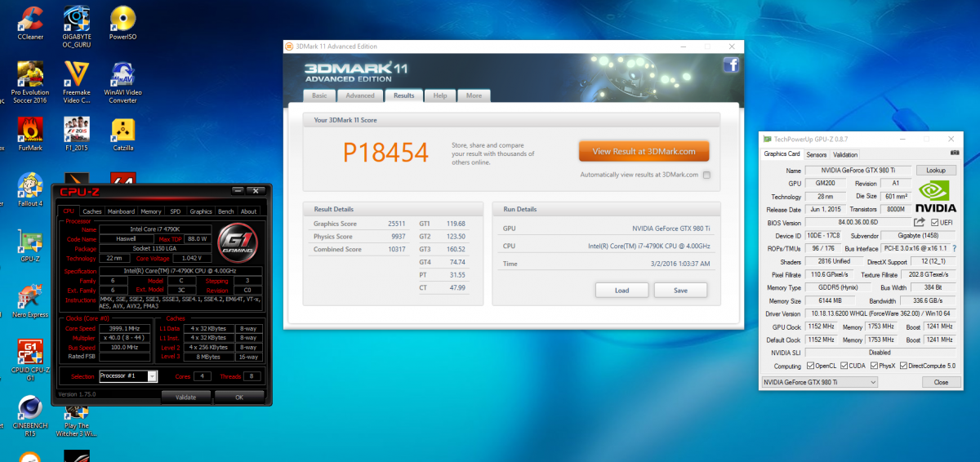The height and width of the screenshot is (462, 980).
Task: Click the Load button in Run Details
Action: pos(621,290)
